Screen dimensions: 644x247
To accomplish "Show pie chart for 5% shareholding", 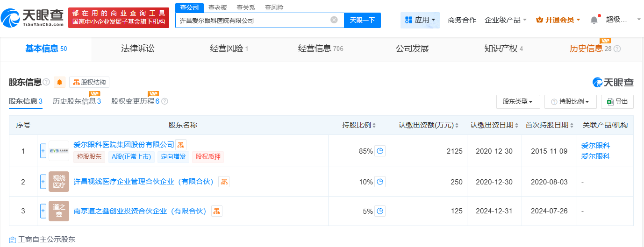I will [380, 211].
